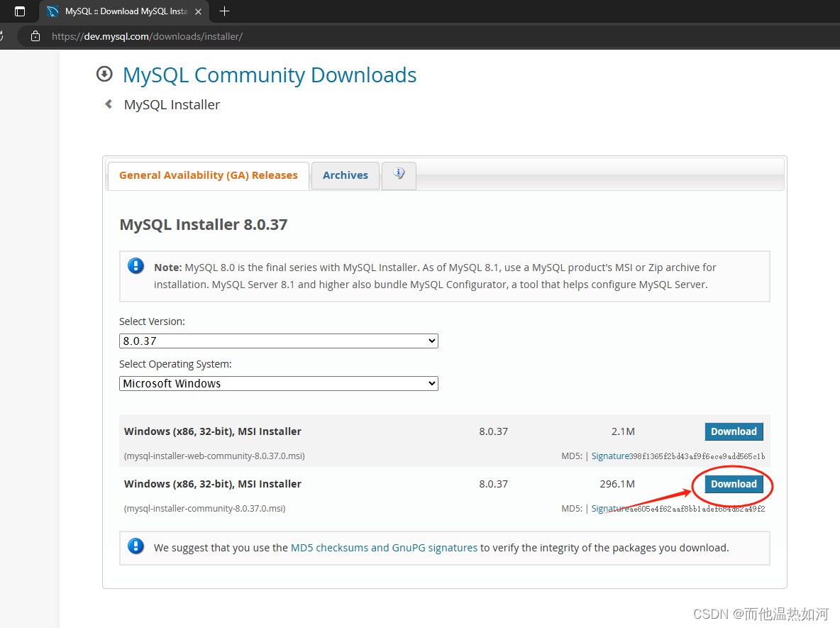Open the MD5 checksums and GnuPG signatures link

pos(383,547)
